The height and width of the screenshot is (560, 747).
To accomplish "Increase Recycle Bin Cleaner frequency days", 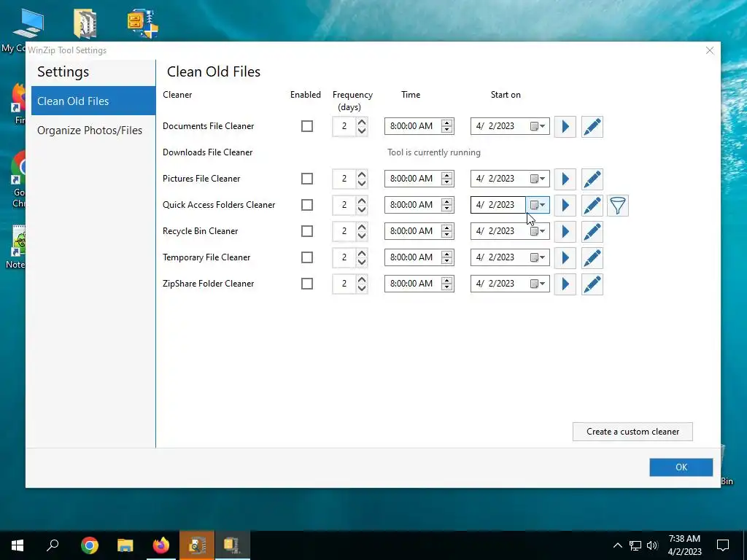I will click(x=362, y=227).
